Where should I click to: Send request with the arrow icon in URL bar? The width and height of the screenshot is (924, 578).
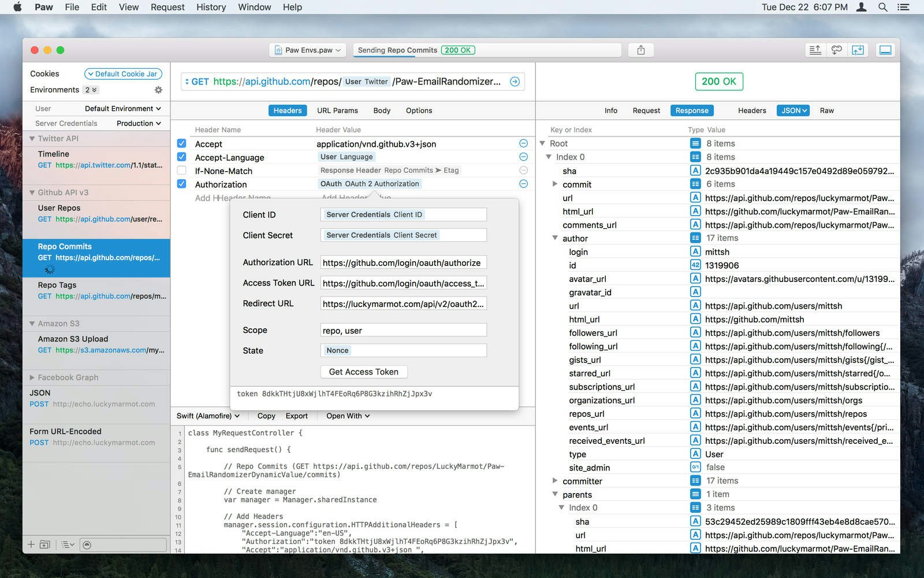point(515,81)
